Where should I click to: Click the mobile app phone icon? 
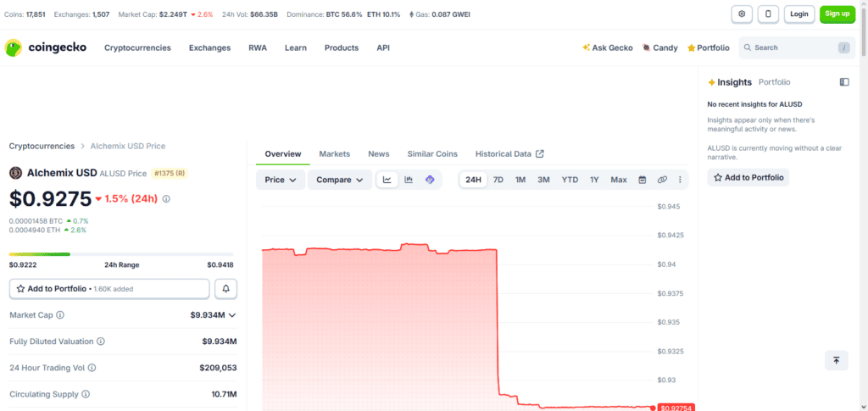768,14
